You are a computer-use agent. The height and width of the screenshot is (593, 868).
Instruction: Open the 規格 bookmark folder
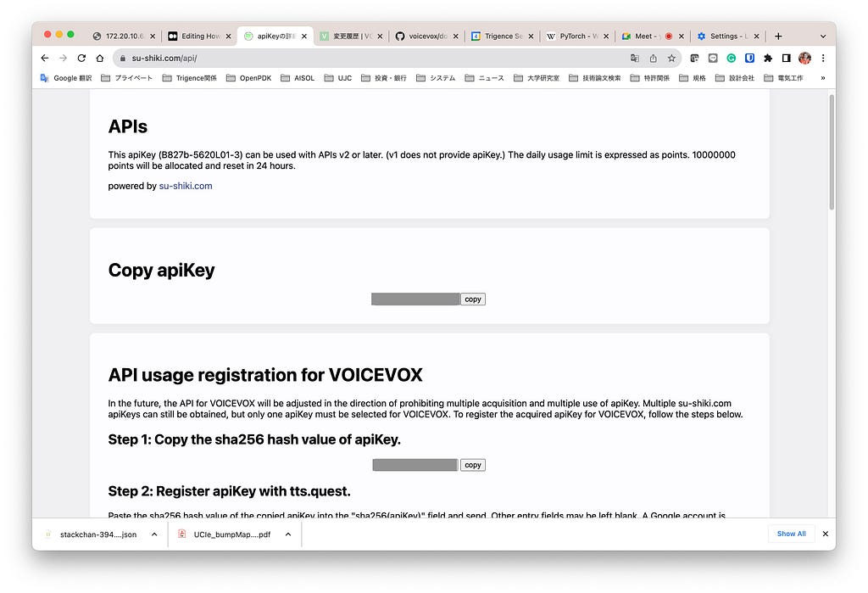[693, 78]
